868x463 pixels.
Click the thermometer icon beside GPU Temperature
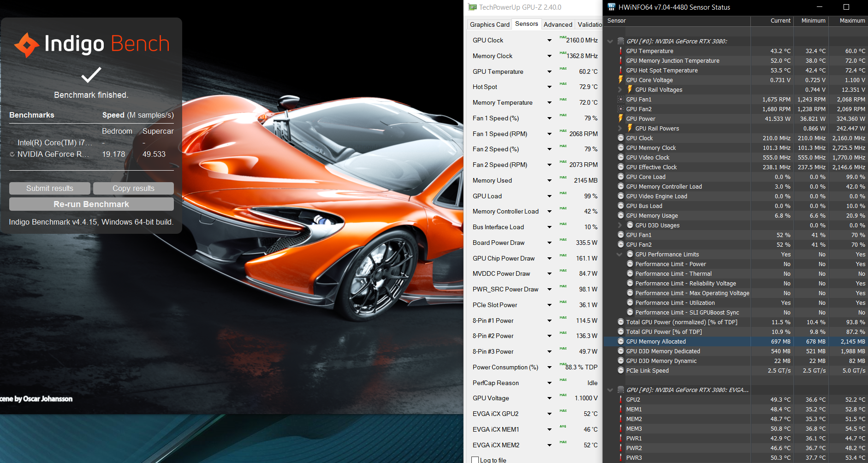coord(621,51)
